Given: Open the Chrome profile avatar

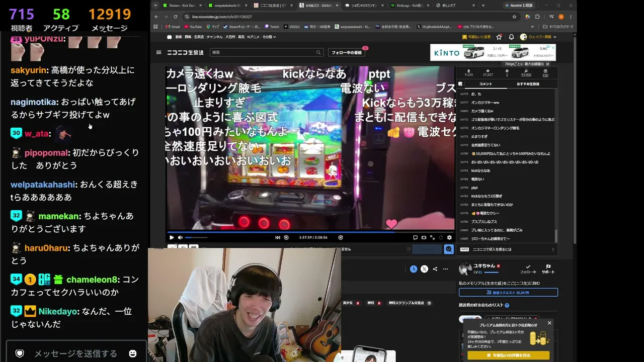Looking at the screenshot, I should click(561, 17).
